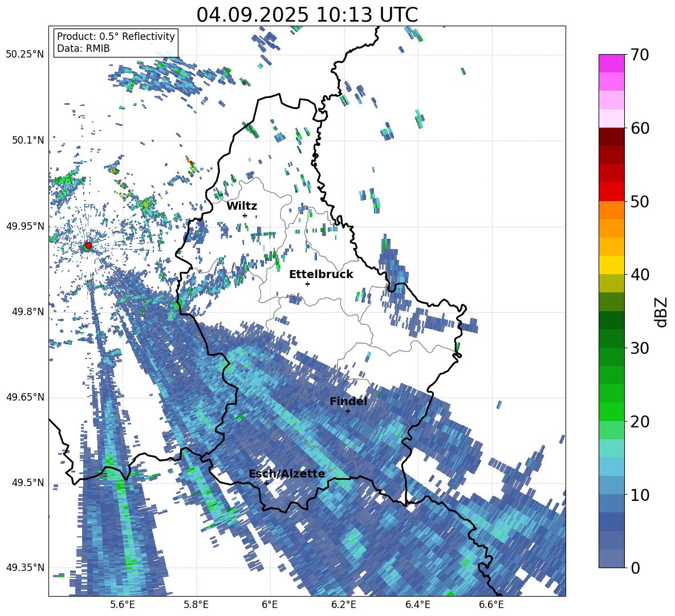This screenshot has width=675, height=616.
Task: Click the dBZ colorbar axis label
Action: click(x=662, y=312)
